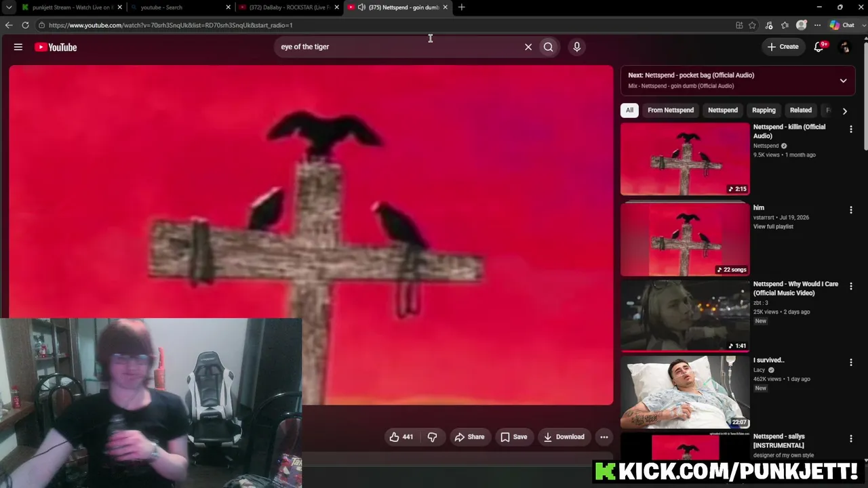Open options for 'I survived..' video
Screen dimensions: 868x488
(851, 363)
